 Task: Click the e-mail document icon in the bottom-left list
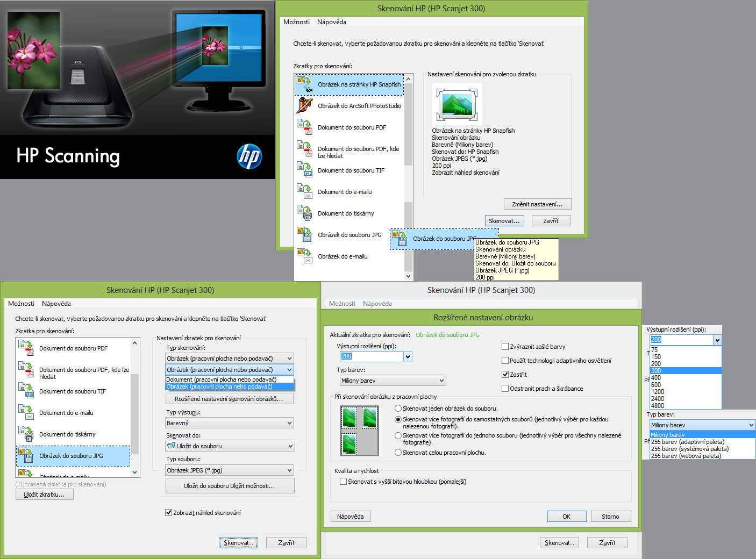(x=26, y=413)
